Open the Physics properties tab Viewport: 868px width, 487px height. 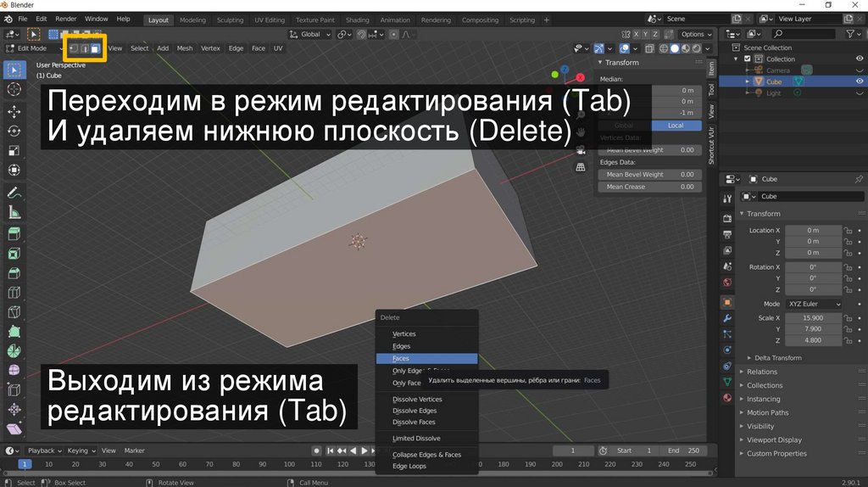[x=727, y=350]
